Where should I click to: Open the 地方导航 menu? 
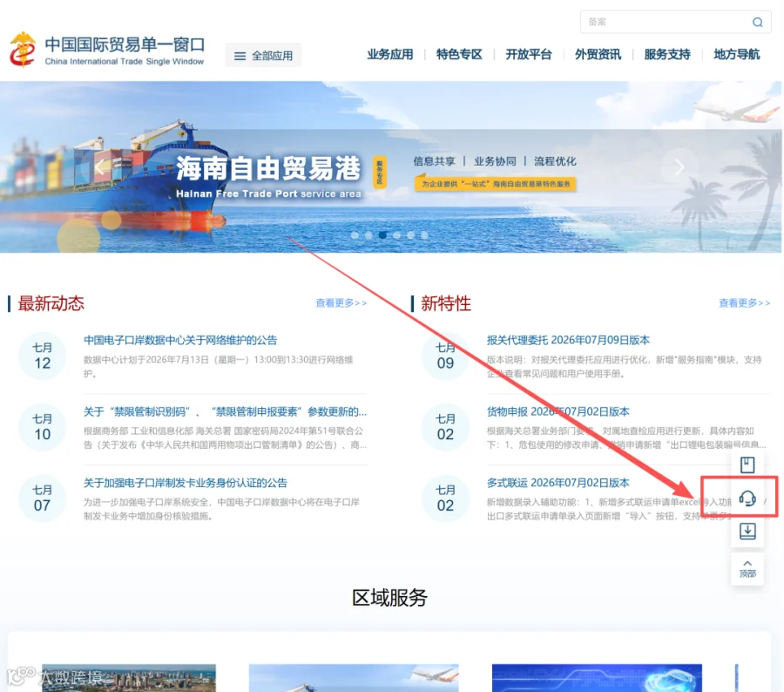point(736,55)
